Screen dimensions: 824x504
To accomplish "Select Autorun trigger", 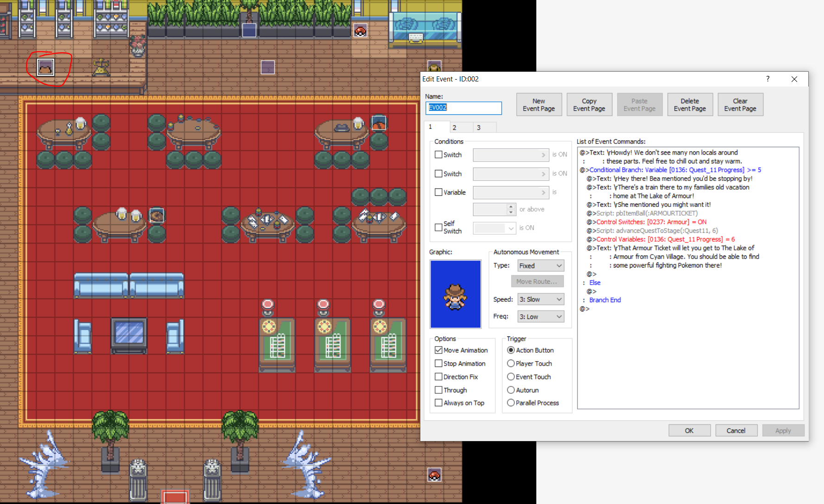I will point(511,390).
